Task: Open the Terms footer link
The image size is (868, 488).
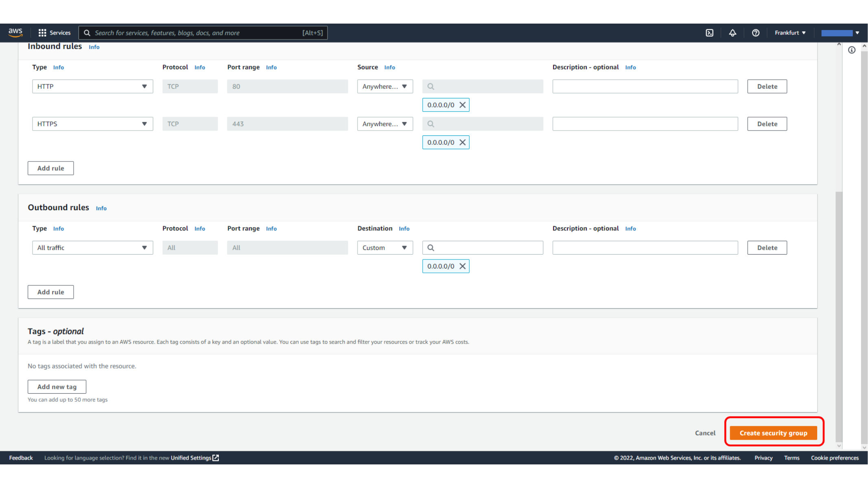Action: [792, 458]
